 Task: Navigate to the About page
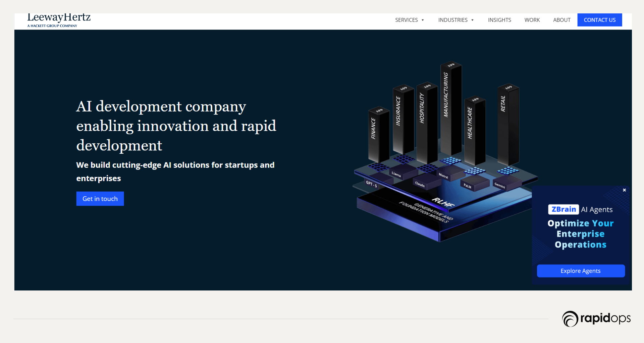click(561, 20)
